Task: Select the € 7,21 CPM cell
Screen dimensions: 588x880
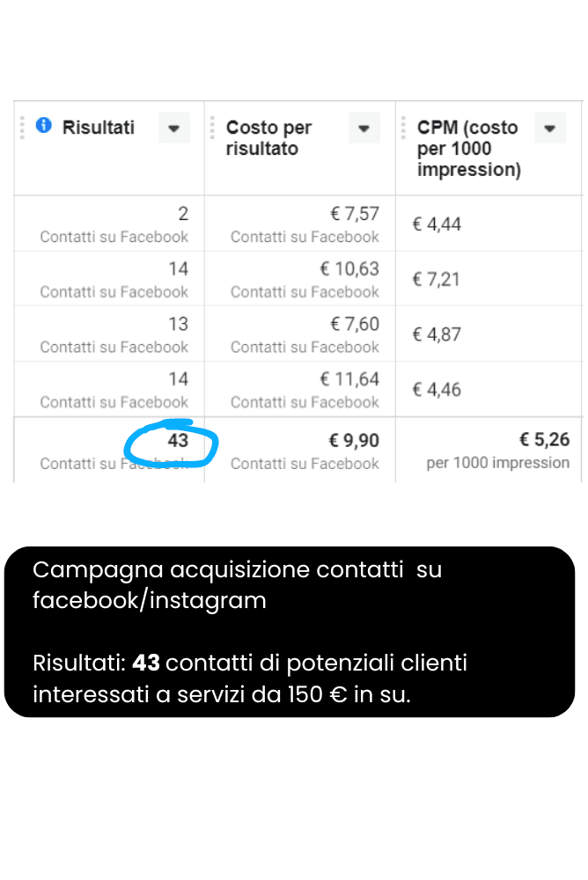Action: (x=437, y=279)
